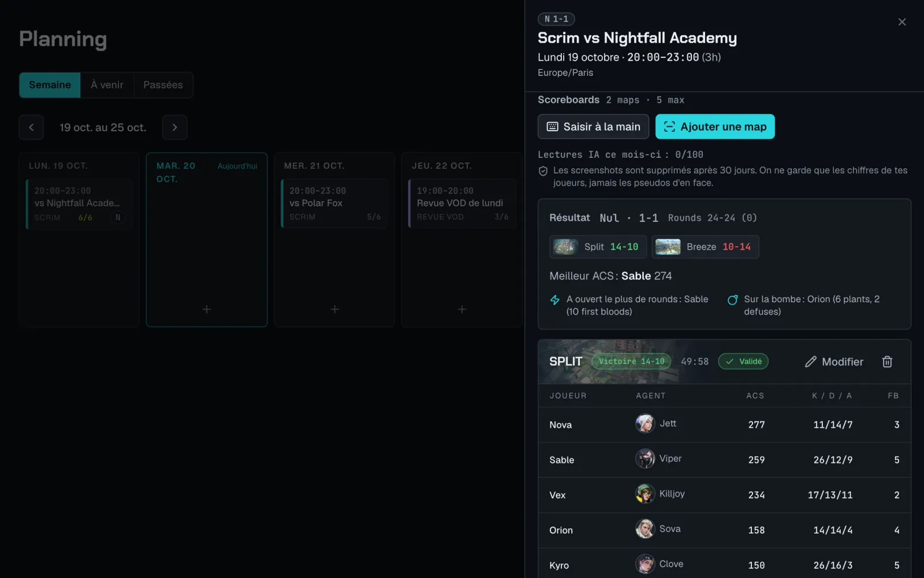Click the N badge on Nightfall card
Screen dimensions: 924x578
118,218
